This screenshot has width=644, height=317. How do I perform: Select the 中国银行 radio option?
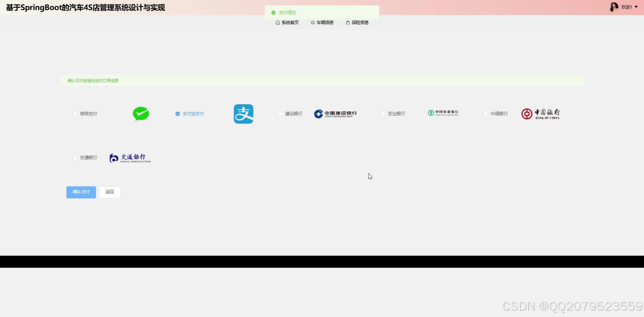tap(485, 114)
